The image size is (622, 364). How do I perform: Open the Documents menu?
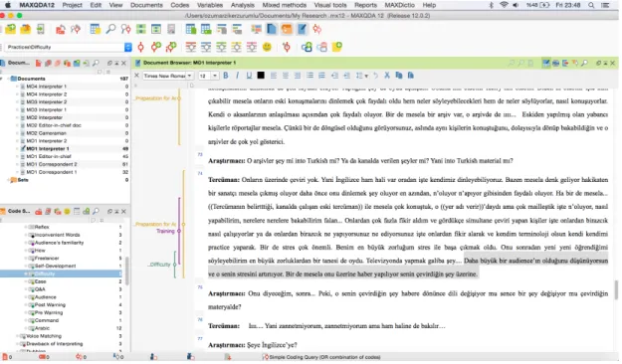146,5
